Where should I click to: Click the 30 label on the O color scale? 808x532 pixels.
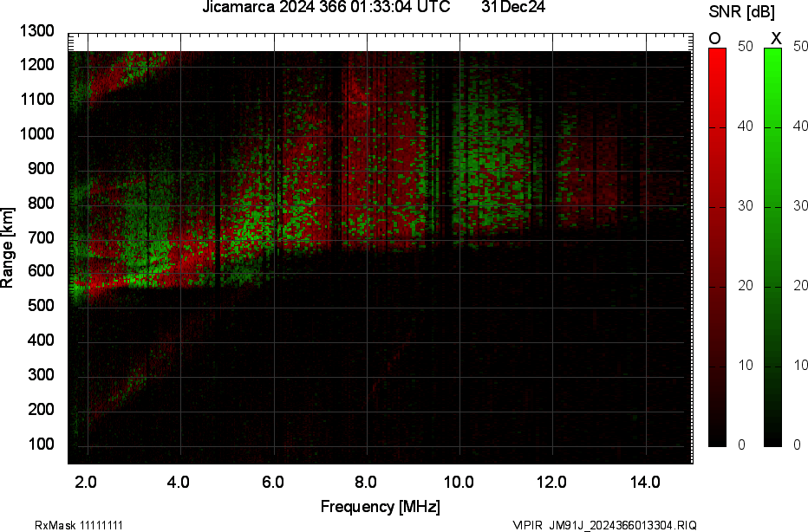click(746, 206)
